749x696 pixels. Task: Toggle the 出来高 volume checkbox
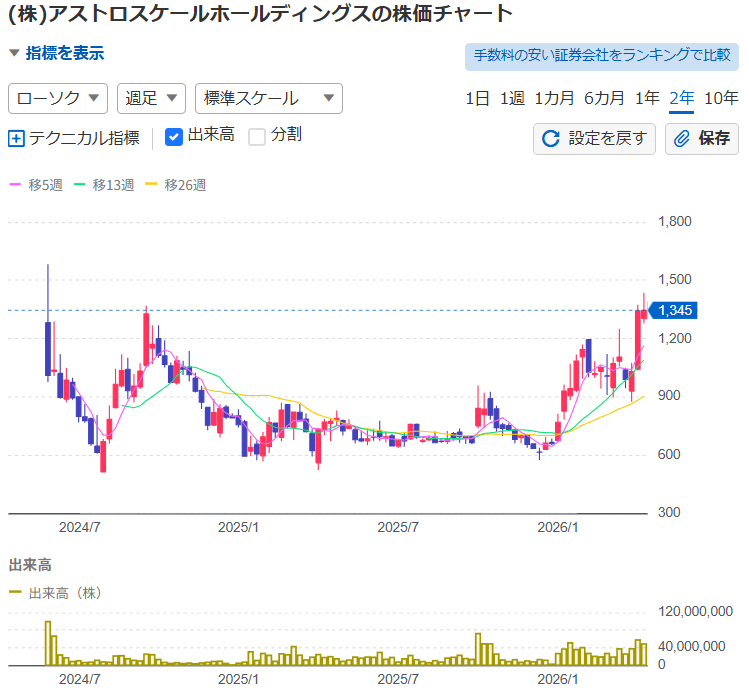(173, 137)
